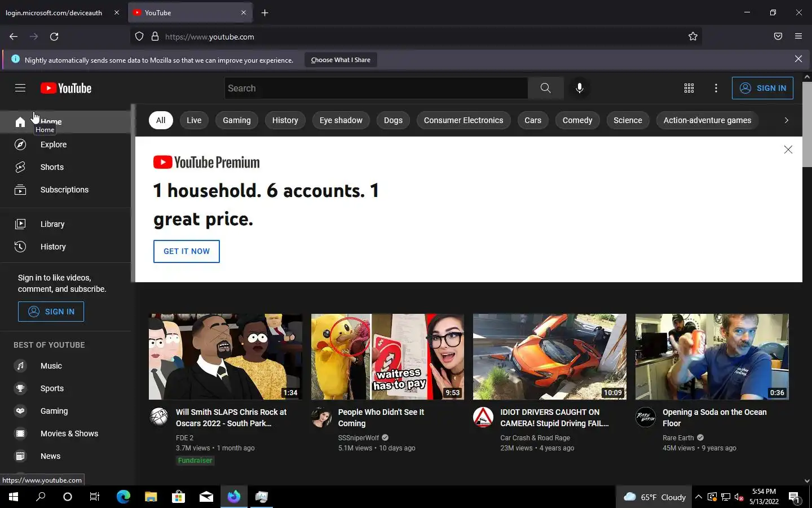Open the People Who Didn't See It Coming thumbnail
The height and width of the screenshot is (508, 812).
point(387,357)
